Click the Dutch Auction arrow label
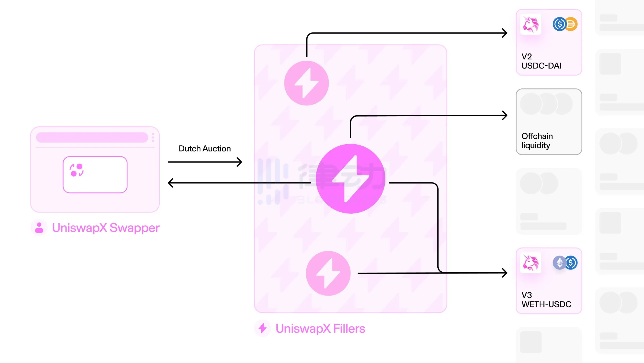 (x=205, y=148)
